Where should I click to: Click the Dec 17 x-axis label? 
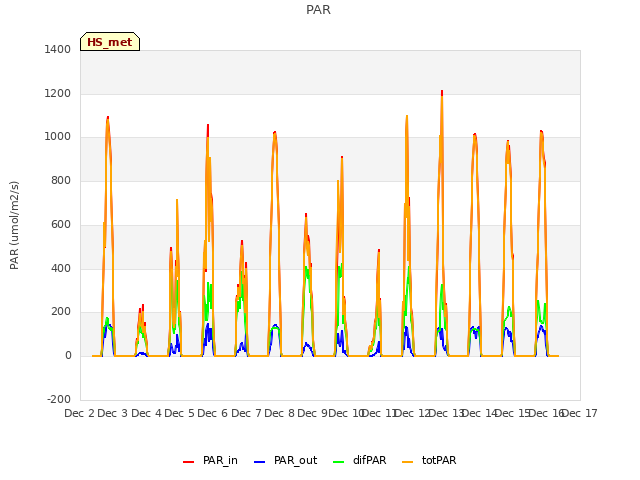point(580,413)
